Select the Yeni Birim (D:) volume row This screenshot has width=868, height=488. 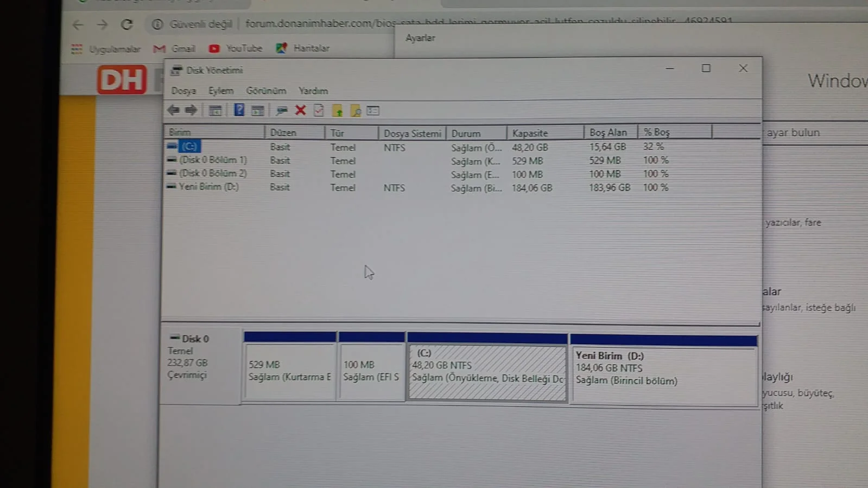click(461, 187)
